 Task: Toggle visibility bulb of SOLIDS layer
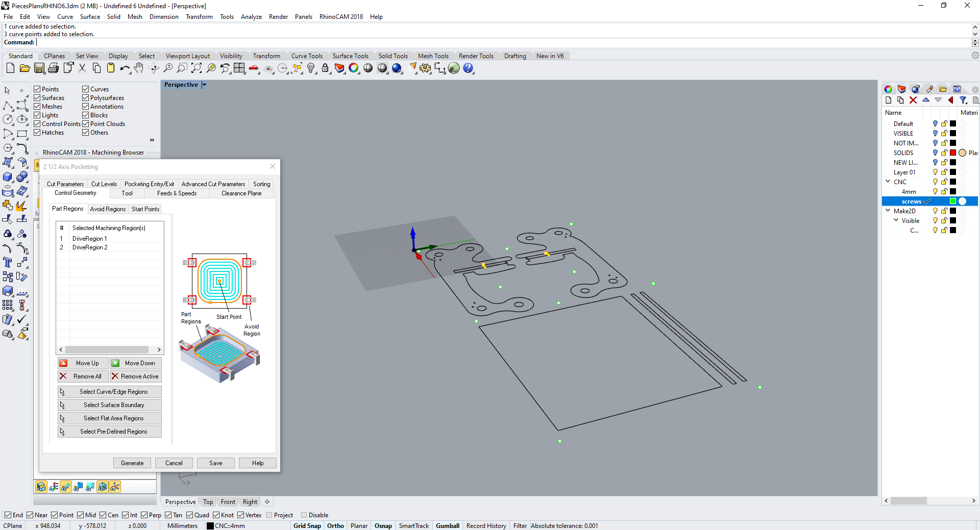[935, 153]
